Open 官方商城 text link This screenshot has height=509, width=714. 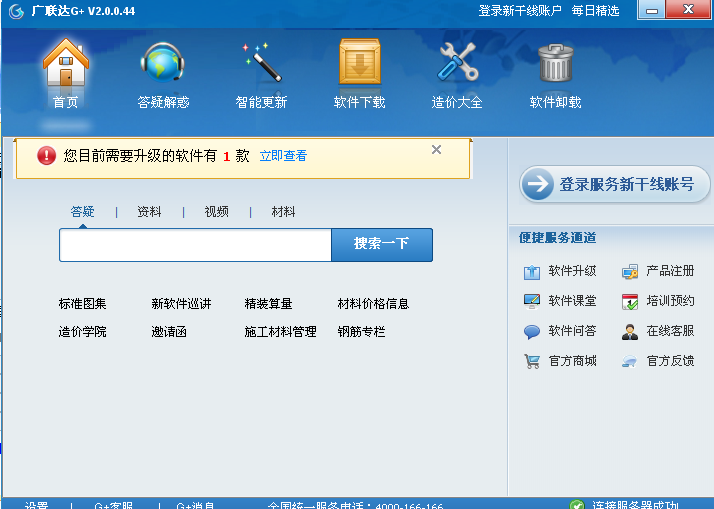pos(572,361)
